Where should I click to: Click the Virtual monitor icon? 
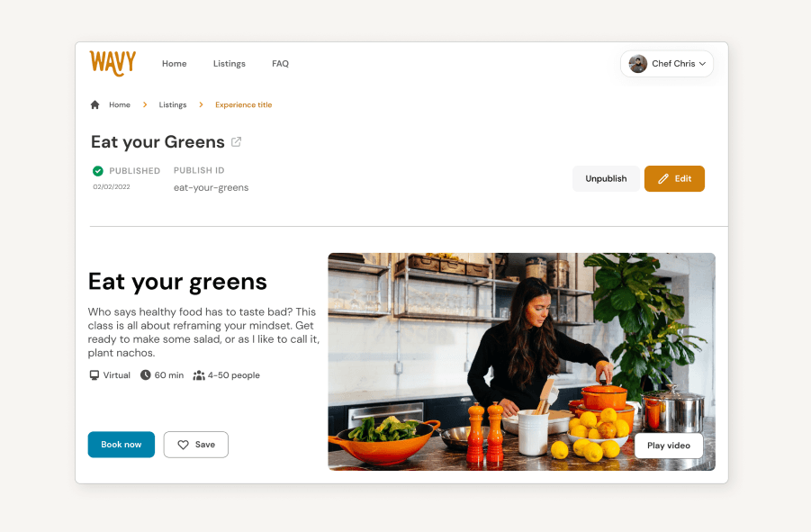pos(95,375)
